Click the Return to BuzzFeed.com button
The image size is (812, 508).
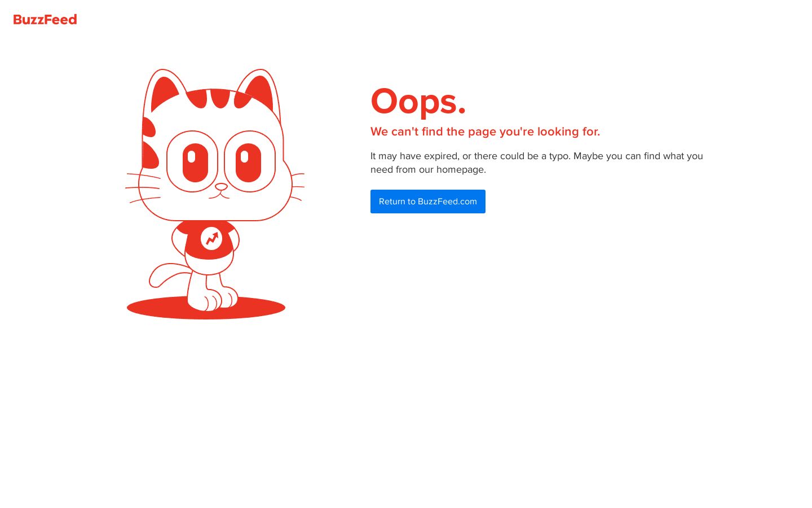tap(428, 202)
